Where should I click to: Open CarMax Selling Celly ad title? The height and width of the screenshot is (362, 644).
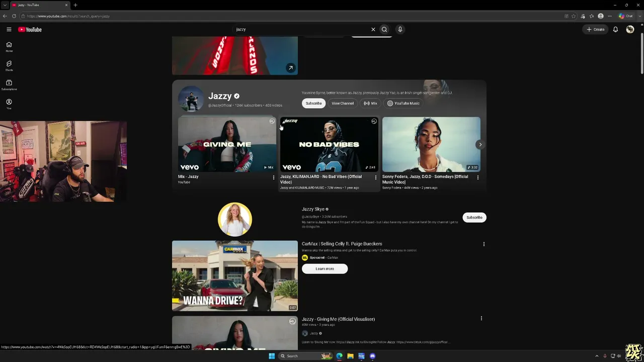(342, 244)
